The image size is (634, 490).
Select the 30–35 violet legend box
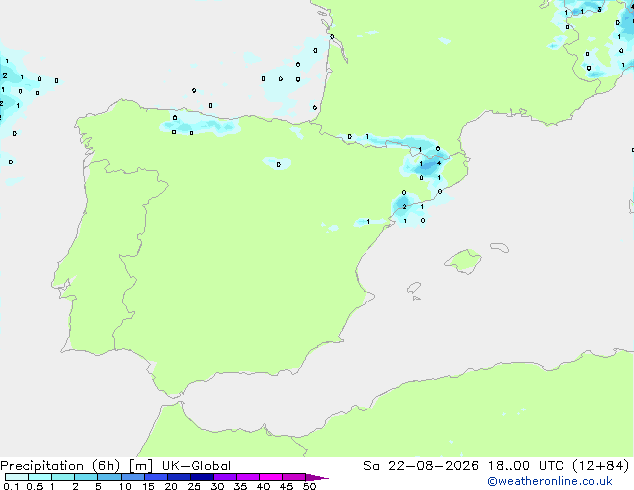(225, 477)
